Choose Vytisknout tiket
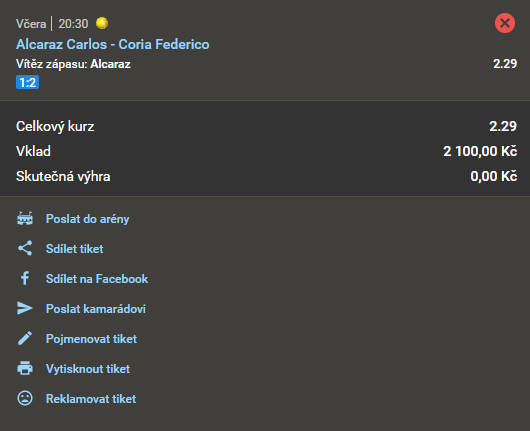This screenshot has width=530, height=431. click(x=88, y=369)
